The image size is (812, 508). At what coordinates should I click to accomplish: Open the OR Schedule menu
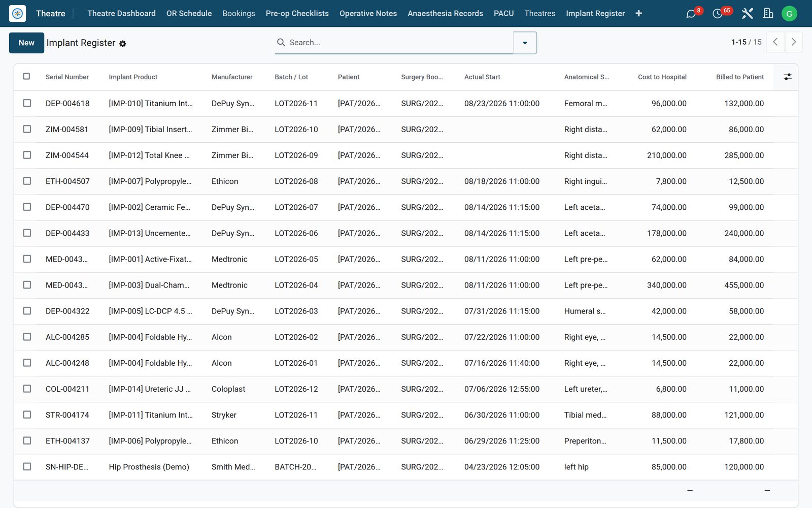(x=189, y=14)
